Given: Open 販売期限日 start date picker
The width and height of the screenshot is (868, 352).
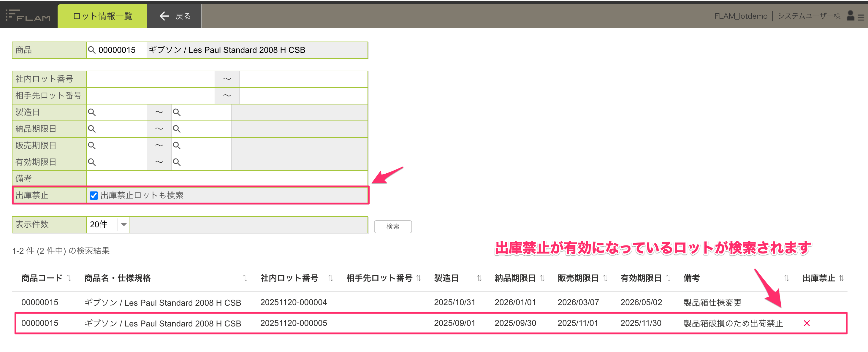Looking at the screenshot, I should [92, 145].
